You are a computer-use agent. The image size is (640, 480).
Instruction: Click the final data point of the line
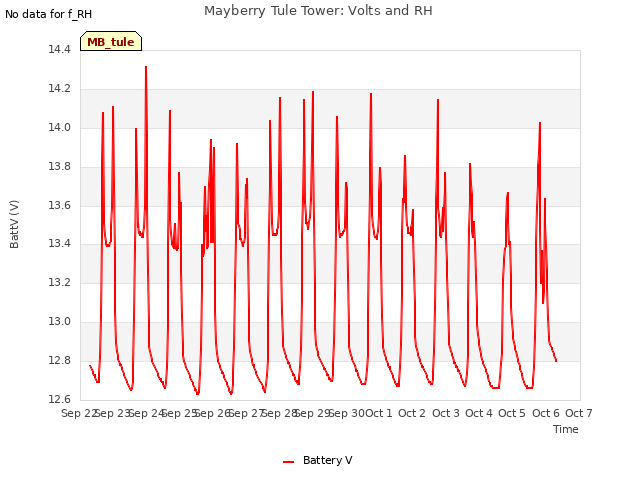(556, 361)
